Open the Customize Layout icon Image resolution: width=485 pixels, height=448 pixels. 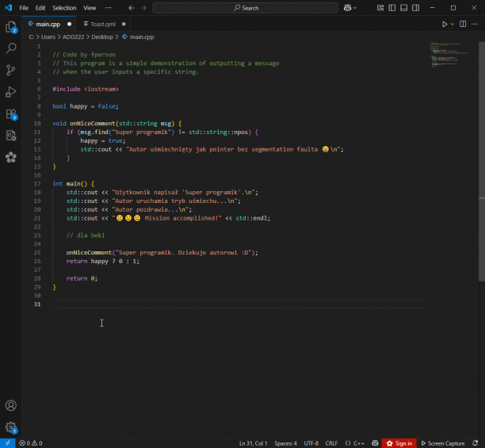click(x=380, y=8)
